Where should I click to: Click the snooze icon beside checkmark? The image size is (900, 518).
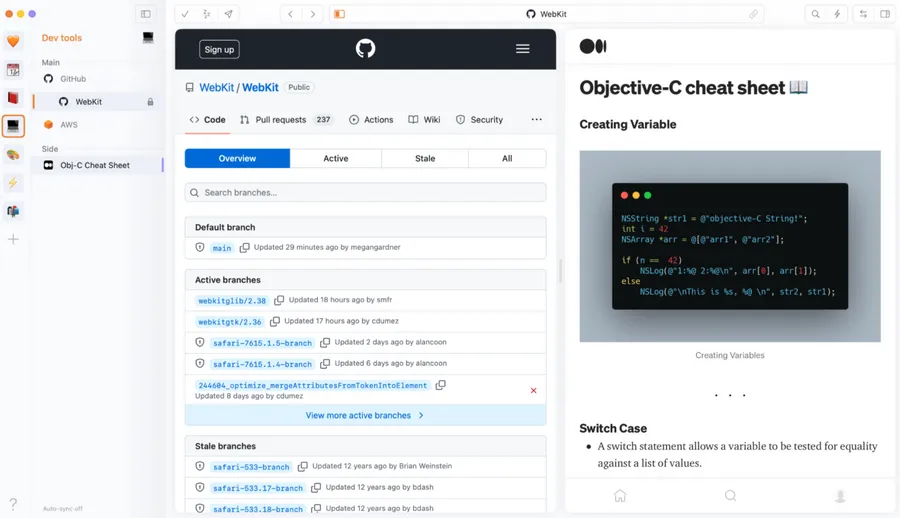(x=207, y=14)
